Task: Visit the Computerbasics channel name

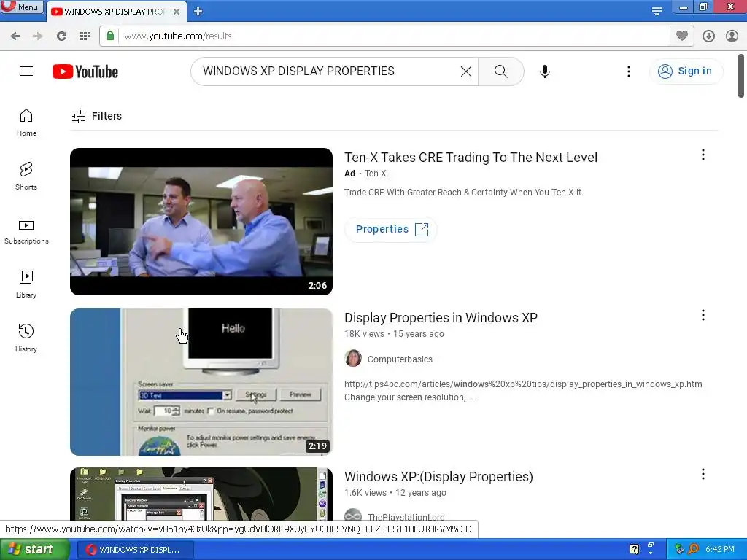Action: pos(400,359)
